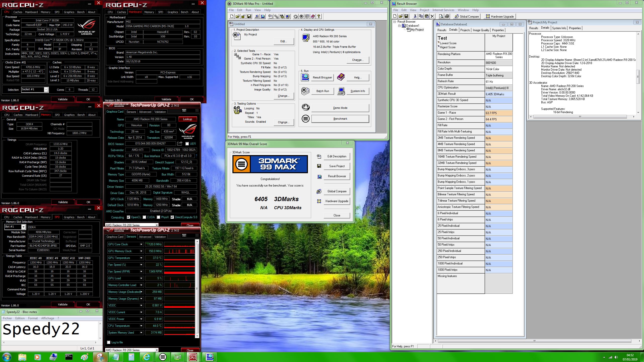Viewport: 644px width, 362px height.
Task: Click purple help book icon in 3DMark toolbar
Action: click(x=313, y=16)
